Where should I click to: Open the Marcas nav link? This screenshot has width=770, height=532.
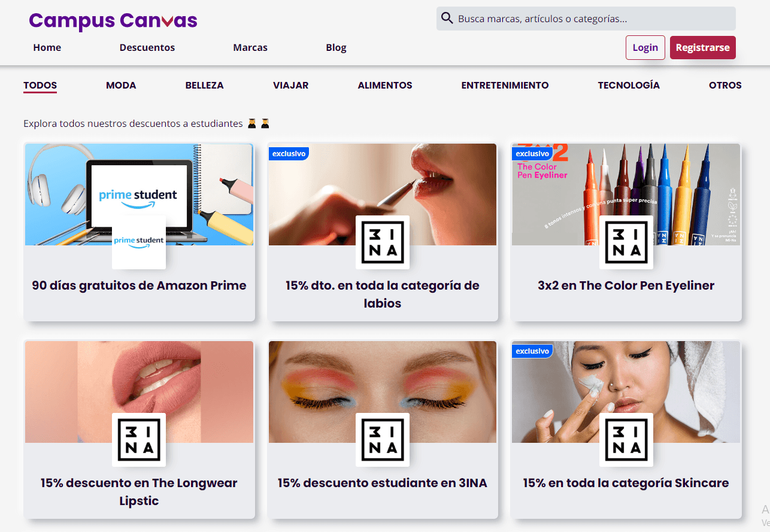(250, 47)
